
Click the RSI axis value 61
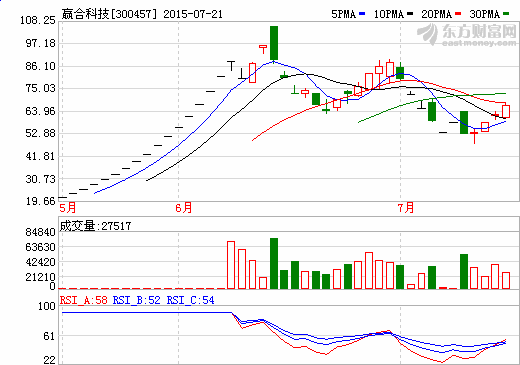click(49, 336)
